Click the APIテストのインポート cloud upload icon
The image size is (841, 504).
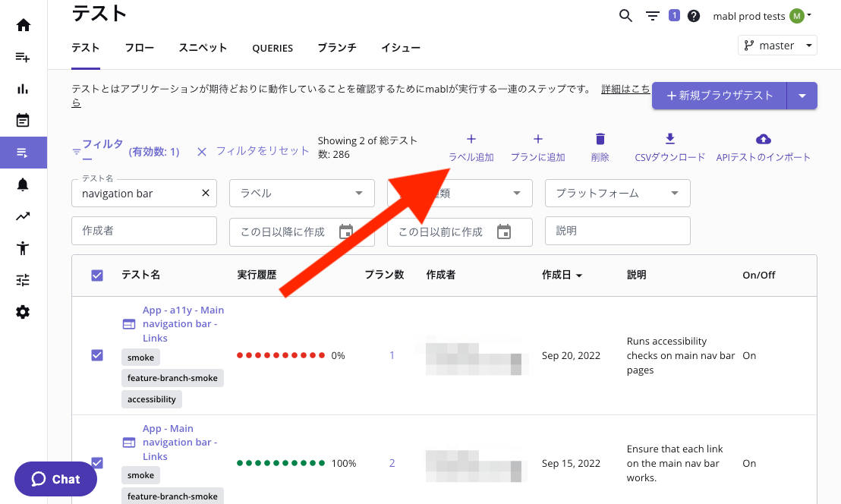click(x=764, y=140)
